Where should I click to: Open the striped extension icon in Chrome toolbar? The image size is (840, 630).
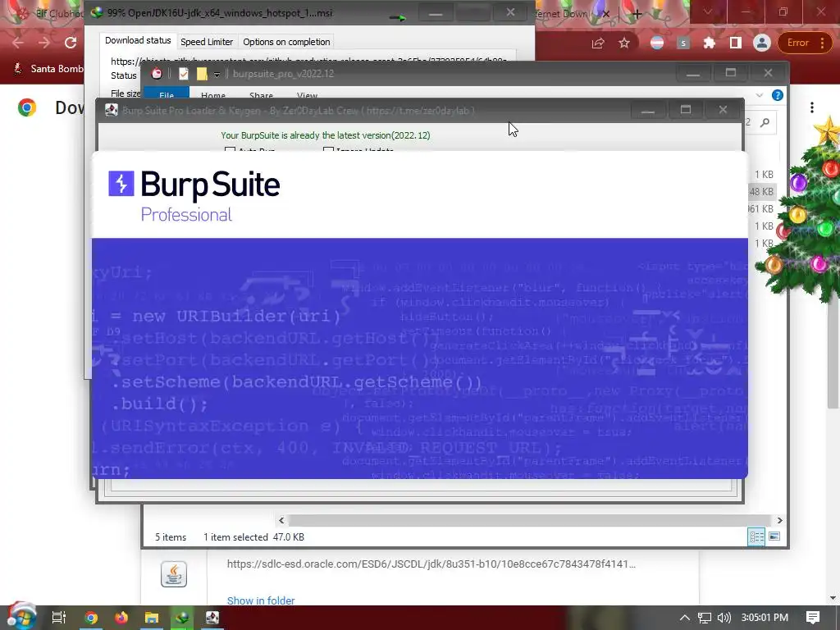coord(657,43)
